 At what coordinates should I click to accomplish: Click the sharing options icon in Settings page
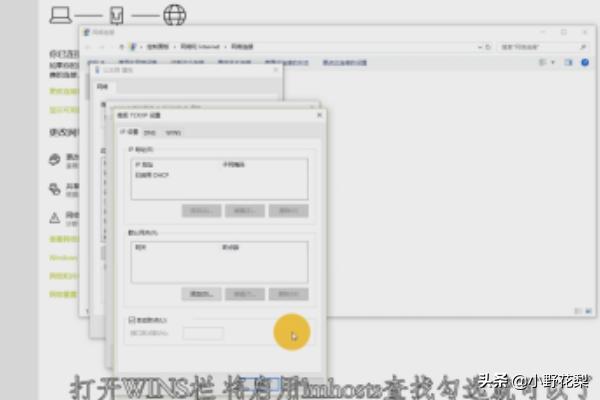tap(55, 189)
